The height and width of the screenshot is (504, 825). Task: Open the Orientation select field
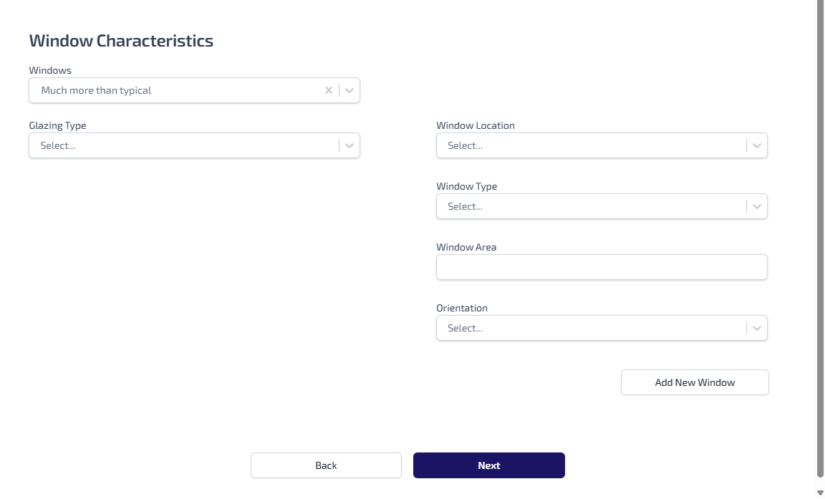pos(590,328)
